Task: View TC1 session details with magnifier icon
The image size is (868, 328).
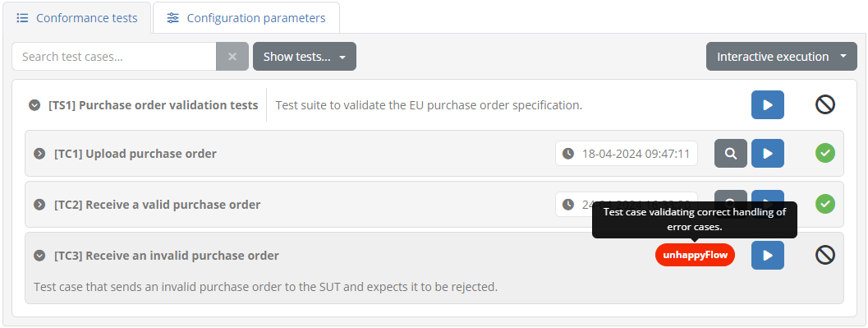Action: click(x=731, y=154)
